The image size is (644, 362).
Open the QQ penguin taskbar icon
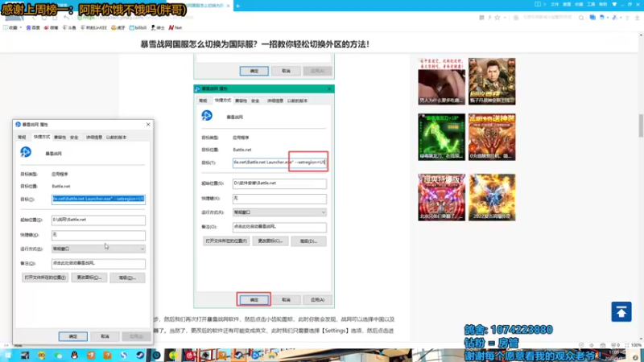(74, 355)
